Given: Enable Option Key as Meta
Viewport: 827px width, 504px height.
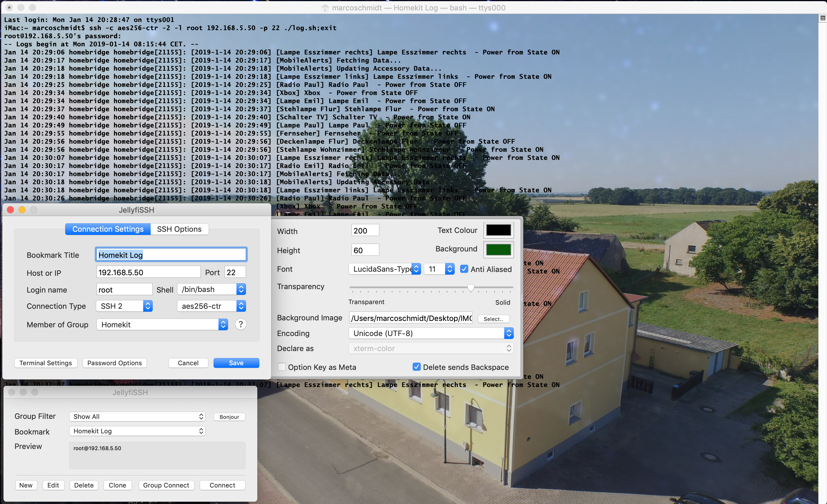Looking at the screenshot, I should (282, 367).
